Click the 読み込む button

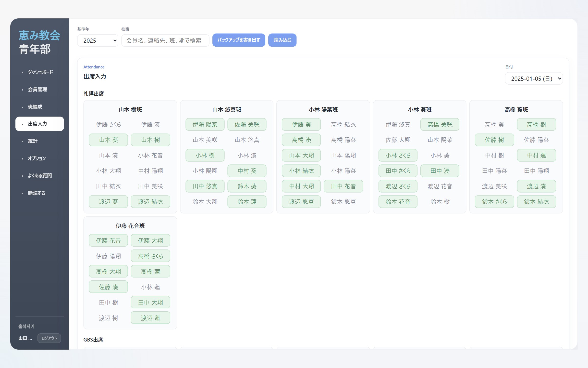(x=282, y=40)
